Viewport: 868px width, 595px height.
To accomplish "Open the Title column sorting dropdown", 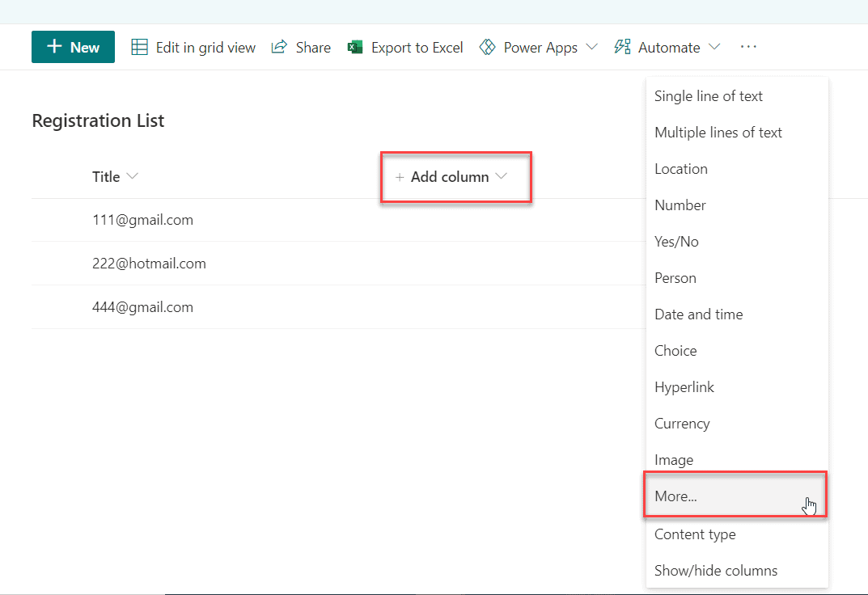I will (132, 176).
